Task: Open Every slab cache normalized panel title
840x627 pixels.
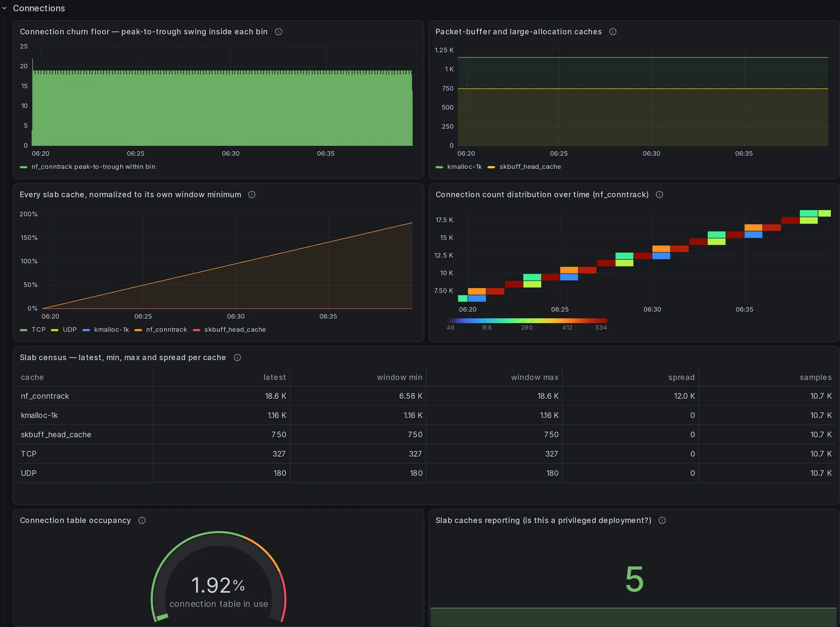Action: (131, 194)
